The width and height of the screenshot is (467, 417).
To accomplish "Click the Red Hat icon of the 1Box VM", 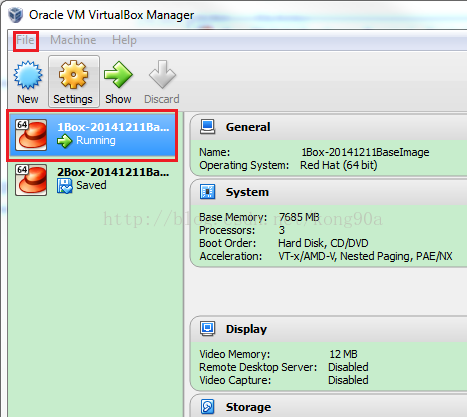I will [31, 135].
